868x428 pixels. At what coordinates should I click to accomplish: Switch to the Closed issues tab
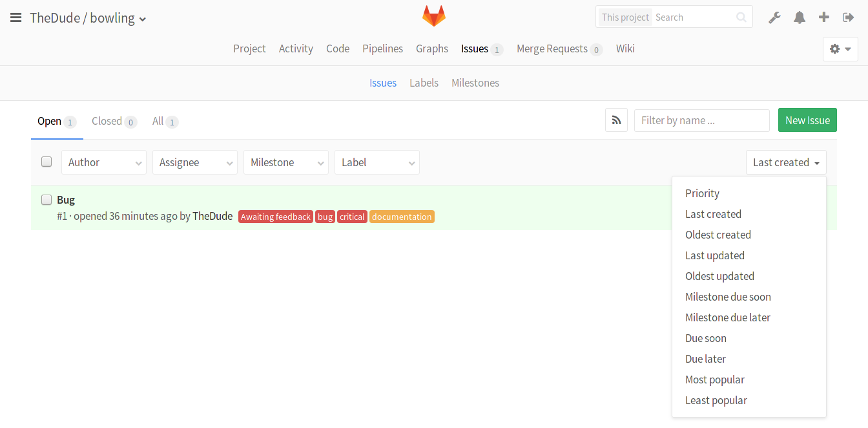(x=107, y=121)
